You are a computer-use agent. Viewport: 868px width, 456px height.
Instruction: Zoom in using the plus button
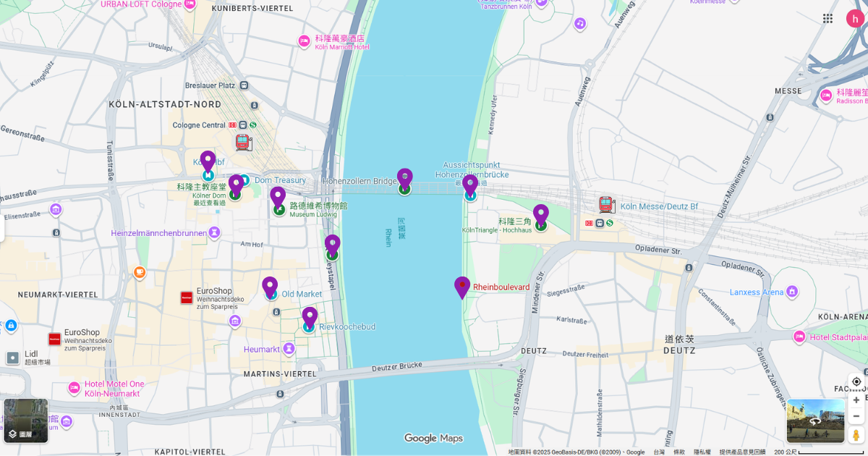[x=857, y=400]
